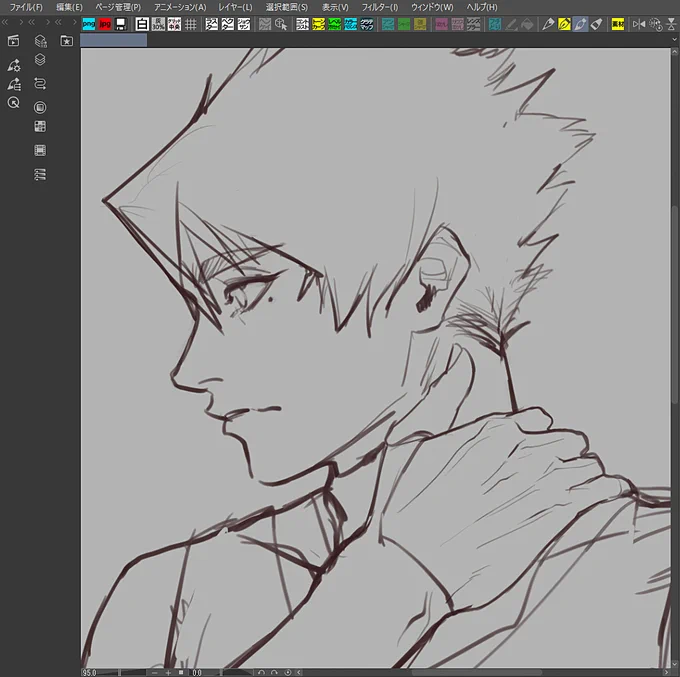
Task: Click the red jpg export icon
Action: [x=105, y=24]
